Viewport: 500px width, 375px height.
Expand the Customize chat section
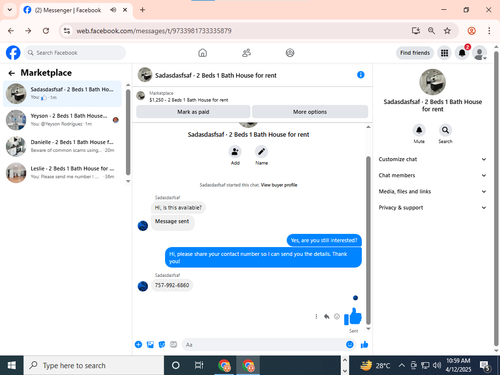click(432, 159)
